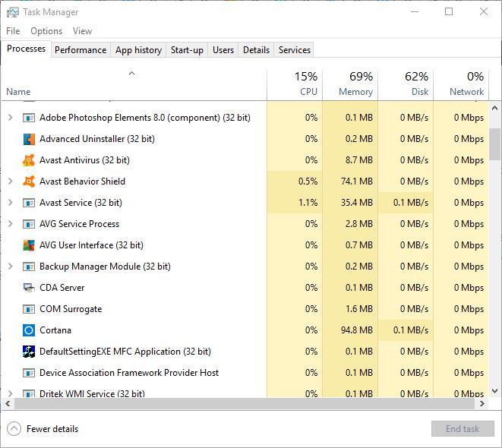Click the End task button
The height and width of the screenshot is (448, 502).
(x=463, y=429)
